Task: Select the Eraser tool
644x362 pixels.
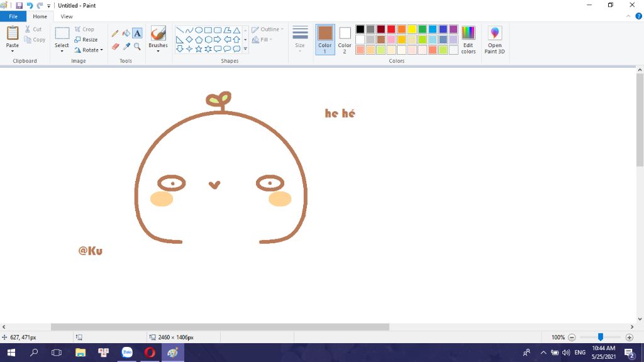Action: point(115,47)
